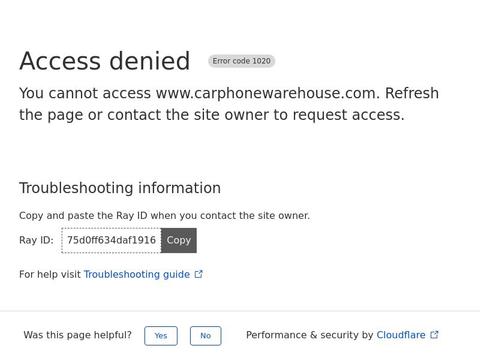
Task: Answer No to page helpful question
Action: point(205,336)
